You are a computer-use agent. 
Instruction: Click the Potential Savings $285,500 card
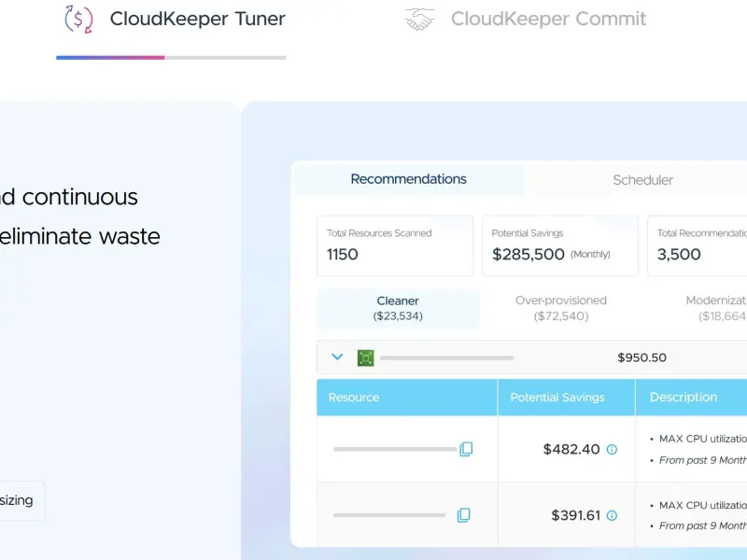click(x=560, y=245)
